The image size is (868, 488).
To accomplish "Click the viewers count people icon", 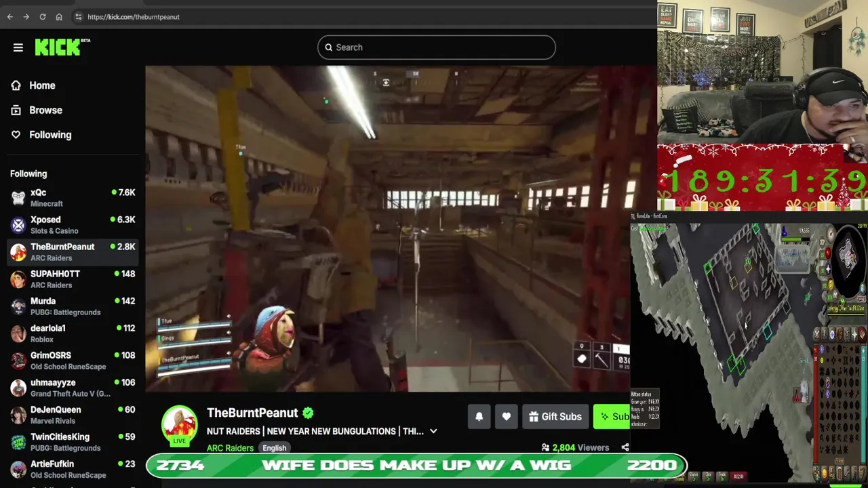I will tap(545, 447).
